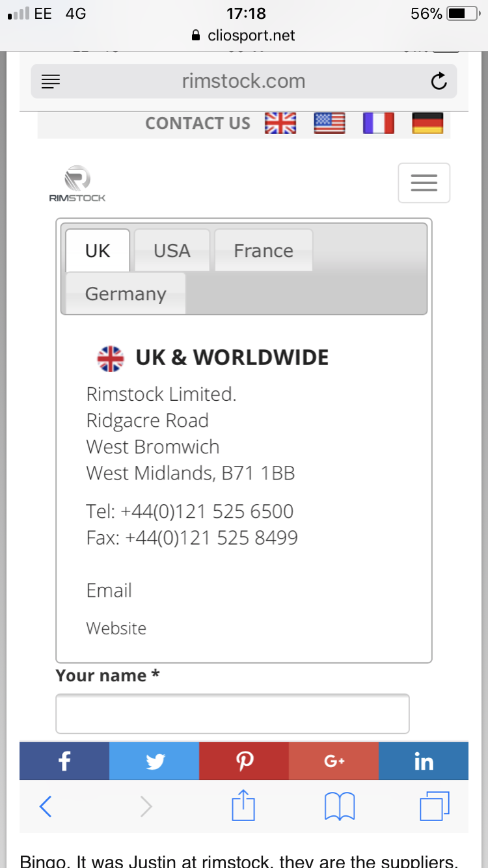The width and height of the screenshot is (488, 868).
Task: Share page on LinkedIn
Action: click(x=424, y=761)
